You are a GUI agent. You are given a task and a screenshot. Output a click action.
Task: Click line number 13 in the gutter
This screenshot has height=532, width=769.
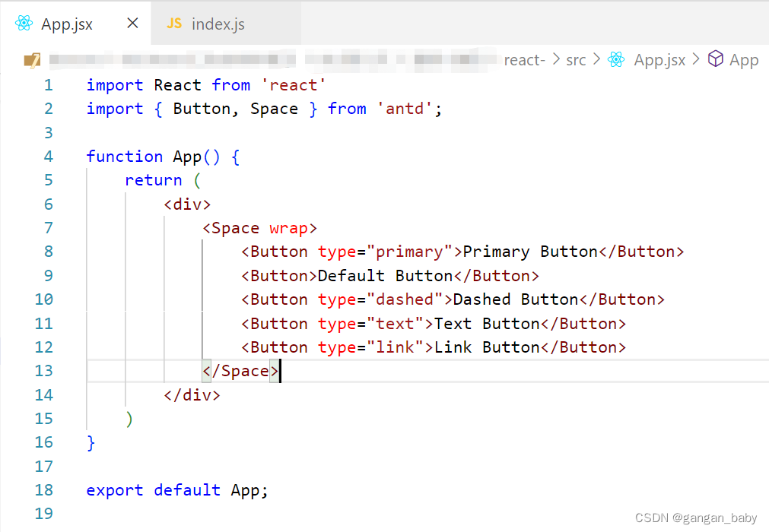coord(43,371)
